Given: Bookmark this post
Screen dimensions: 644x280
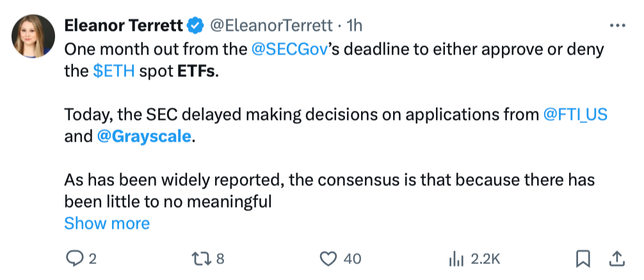Looking at the screenshot, I should click(x=583, y=258).
